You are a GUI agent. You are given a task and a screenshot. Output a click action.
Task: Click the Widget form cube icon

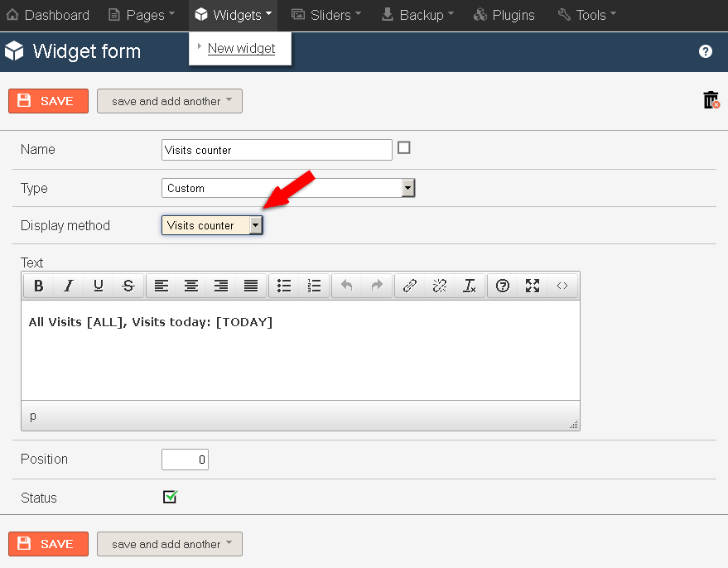tap(14, 51)
